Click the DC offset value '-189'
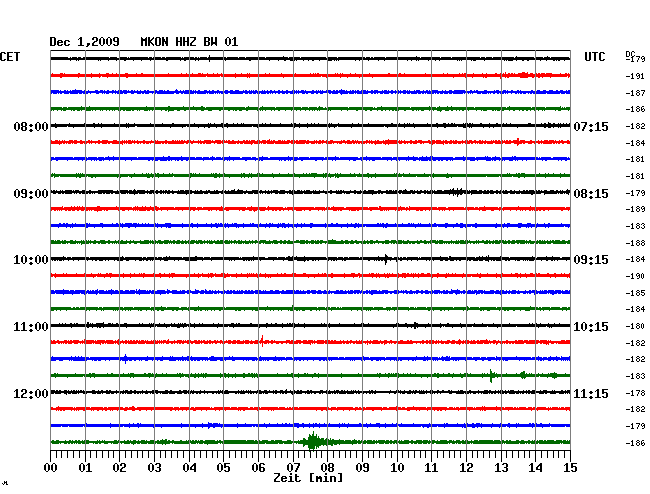Screen dimensions: 650x494 tap(635, 209)
